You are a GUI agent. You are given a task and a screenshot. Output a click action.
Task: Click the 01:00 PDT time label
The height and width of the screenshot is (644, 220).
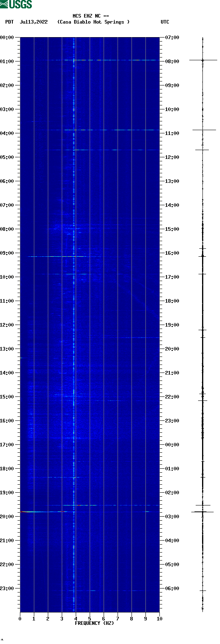point(7,61)
